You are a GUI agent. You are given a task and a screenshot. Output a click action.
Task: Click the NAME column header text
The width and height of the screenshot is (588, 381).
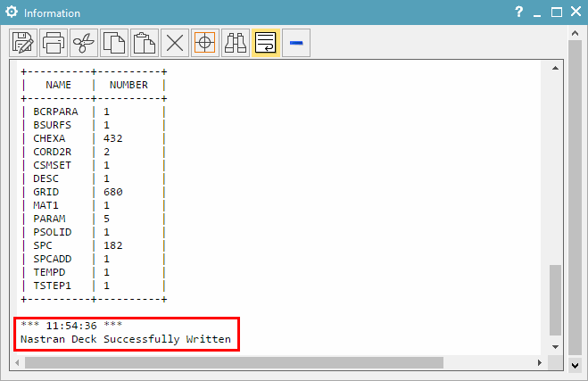click(x=59, y=85)
